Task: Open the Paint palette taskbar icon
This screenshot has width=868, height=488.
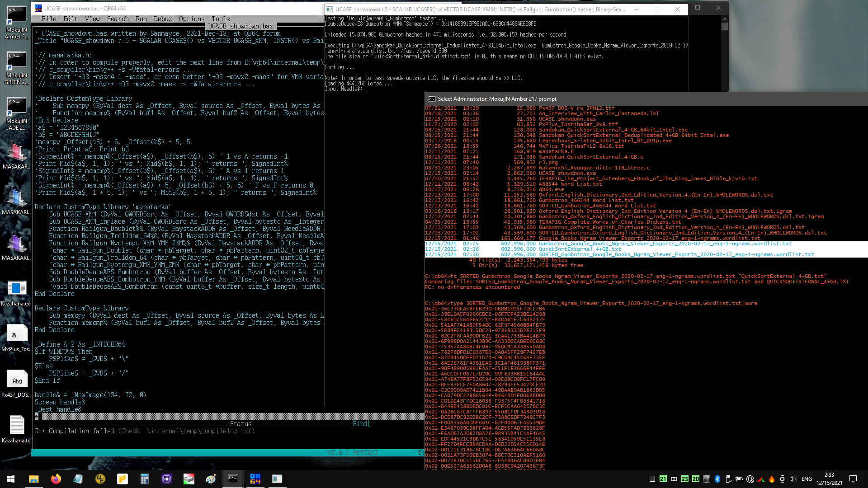Action: coord(211,479)
